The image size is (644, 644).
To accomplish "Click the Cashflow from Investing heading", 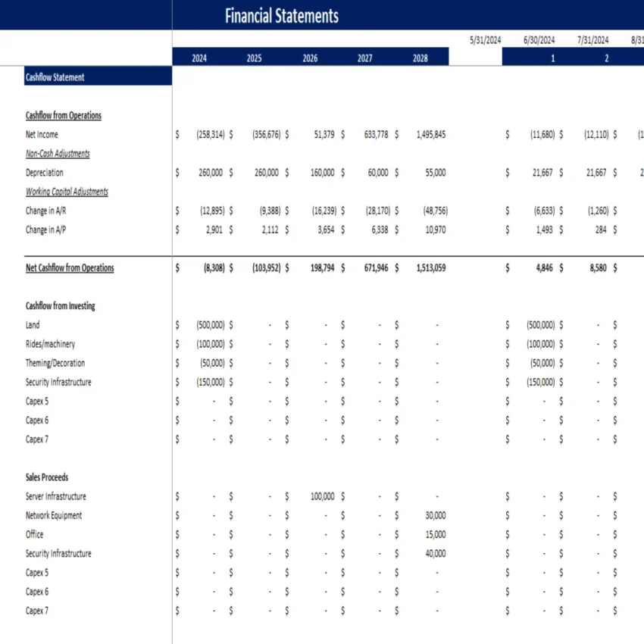I will [x=58, y=305].
